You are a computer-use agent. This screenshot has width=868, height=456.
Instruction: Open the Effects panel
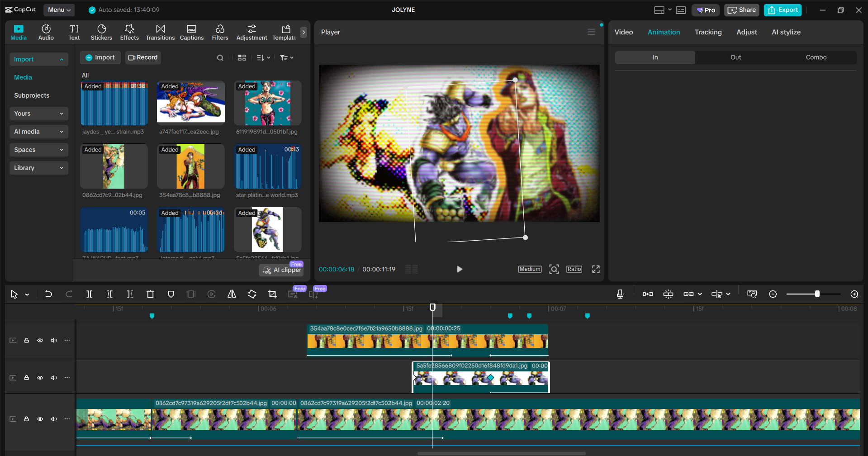coord(129,32)
